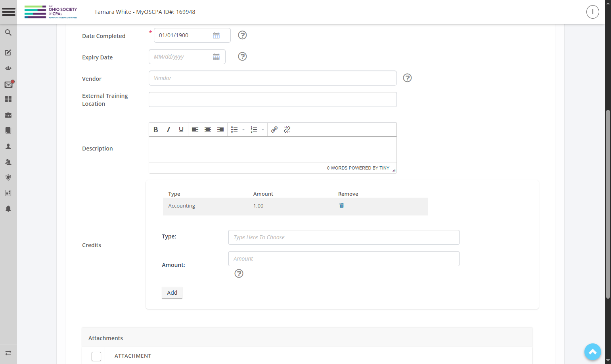Expand numbered list style dropdown arrow
Screen dimensions: 611x364
[262, 130]
